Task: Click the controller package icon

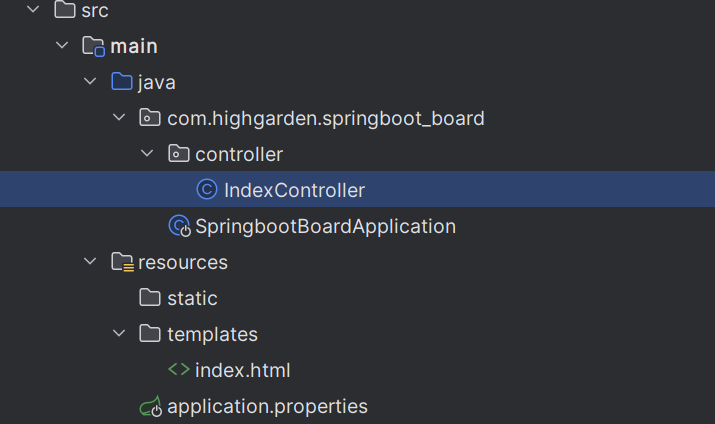Action: coord(178,154)
